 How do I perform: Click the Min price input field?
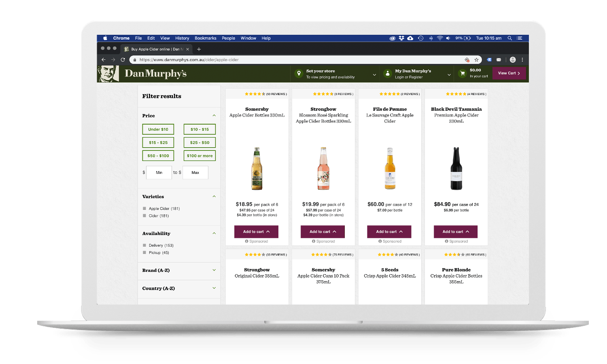(x=159, y=173)
